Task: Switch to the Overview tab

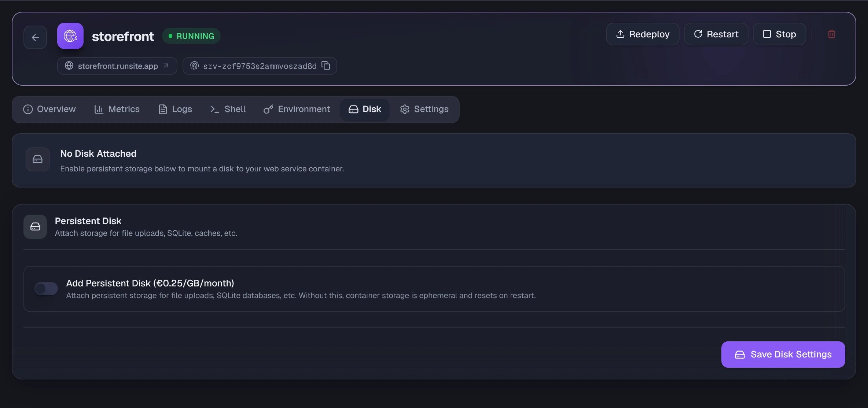Action: (x=49, y=109)
